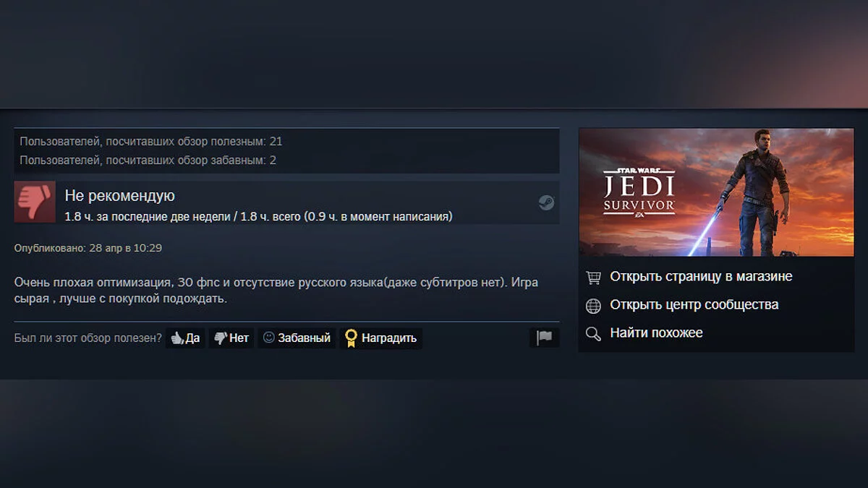This screenshot has height=488, width=868.
Task: Open Открыть центр сообщества link
Action: click(x=694, y=304)
